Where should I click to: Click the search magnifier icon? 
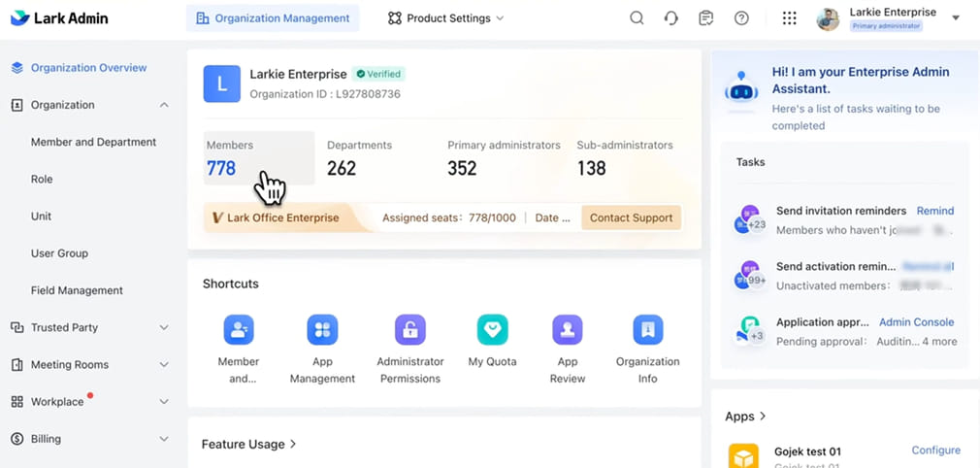click(x=637, y=18)
